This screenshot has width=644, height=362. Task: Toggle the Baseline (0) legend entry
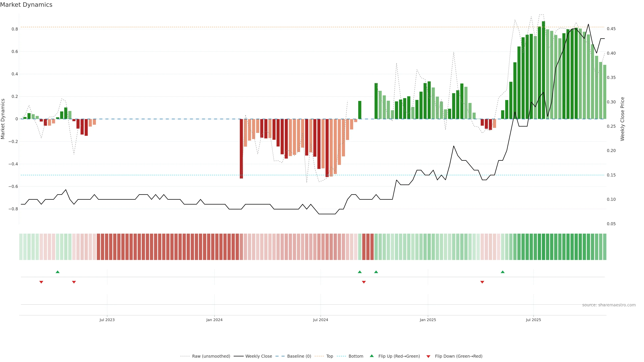coord(299,356)
